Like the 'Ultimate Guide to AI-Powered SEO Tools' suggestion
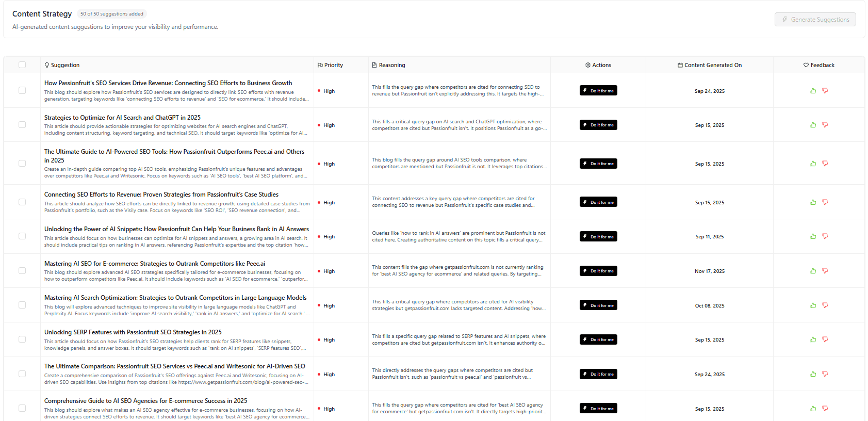The image size is (868, 421). [x=813, y=164]
